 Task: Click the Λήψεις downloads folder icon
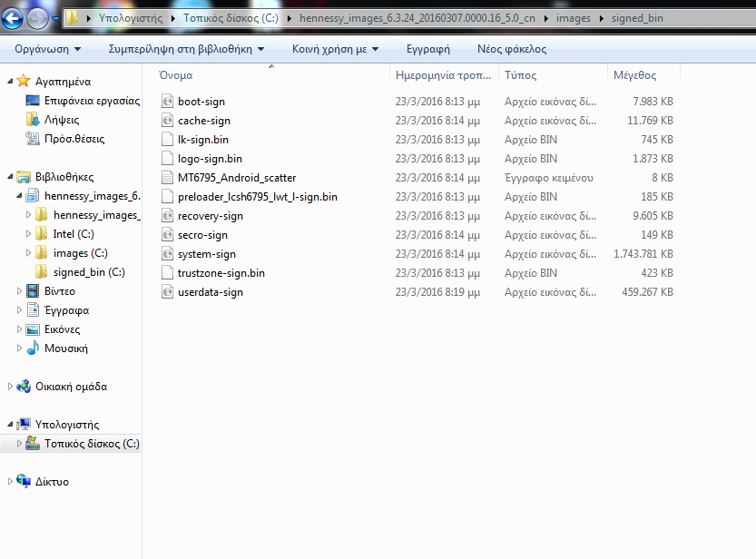tap(34, 120)
